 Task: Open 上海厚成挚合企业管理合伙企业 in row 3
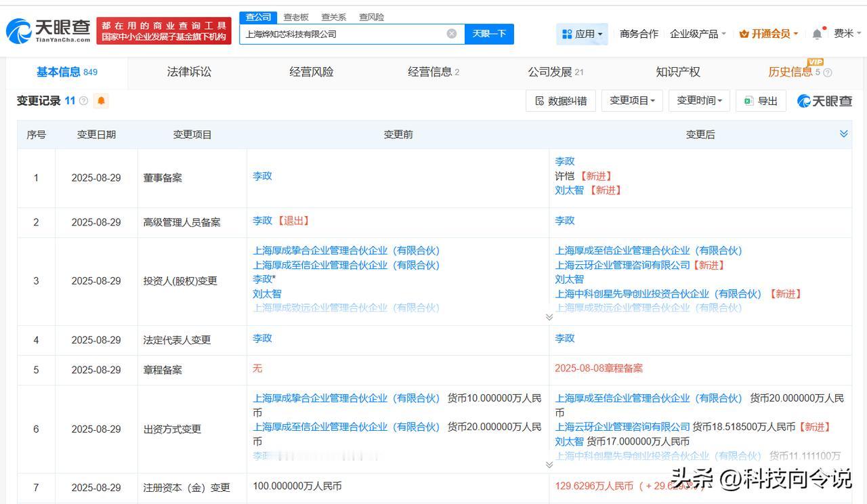[x=346, y=251]
